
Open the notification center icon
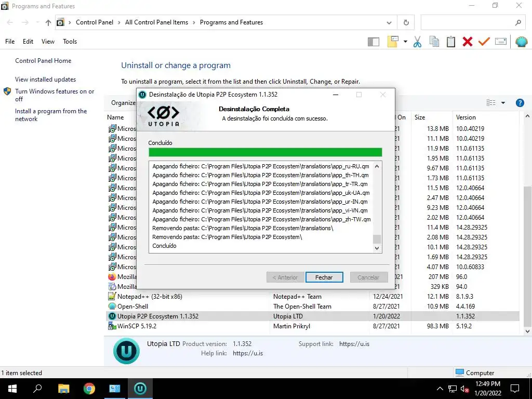point(515,389)
